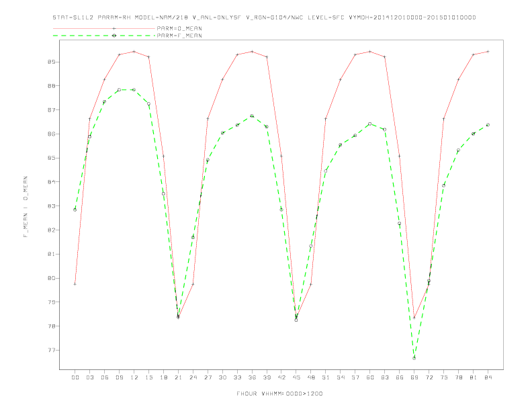
Task: Select the red O_MEAN marker at hour 69
Action: pyautogui.click(x=414, y=318)
